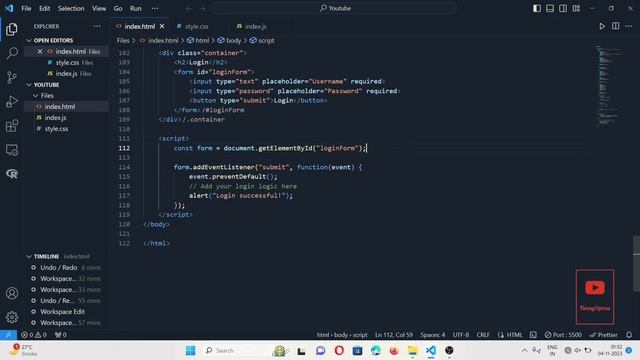Image resolution: width=640 pixels, height=360 pixels.
Task: Click the Go Live Port 5500 status item
Action: 563,335
